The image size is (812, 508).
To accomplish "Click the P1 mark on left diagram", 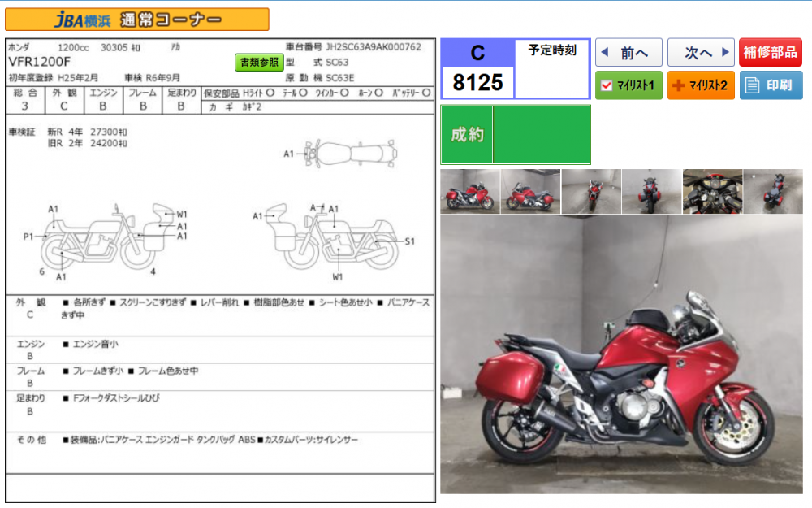I will point(28,237).
